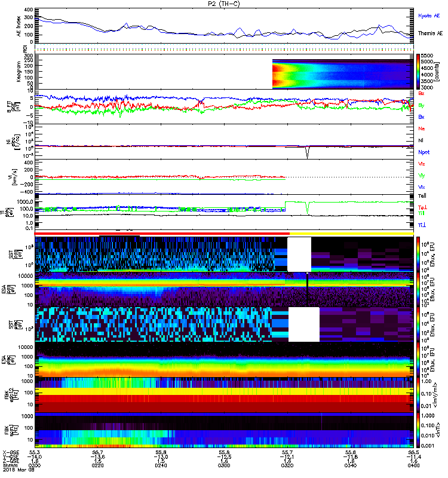The image size is (448, 478).
Task: Click the plot title P2 (TH-C)
Action: [224, 4]
